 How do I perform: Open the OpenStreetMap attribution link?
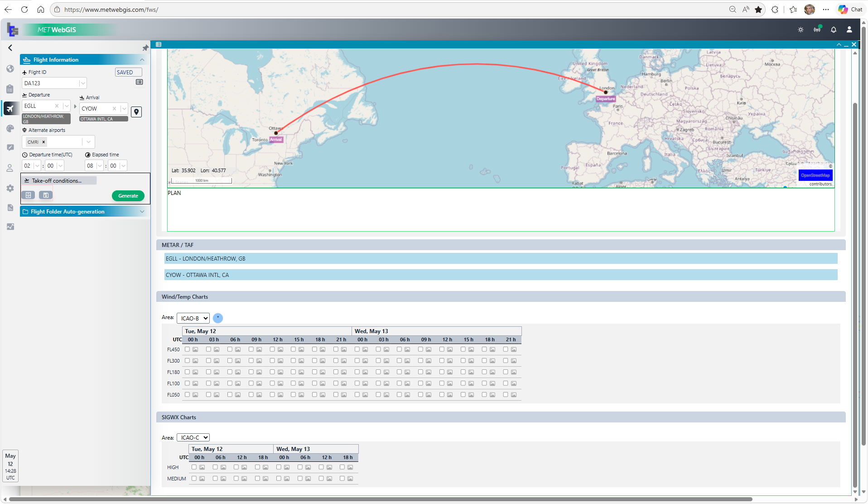[x=815, y=175]
